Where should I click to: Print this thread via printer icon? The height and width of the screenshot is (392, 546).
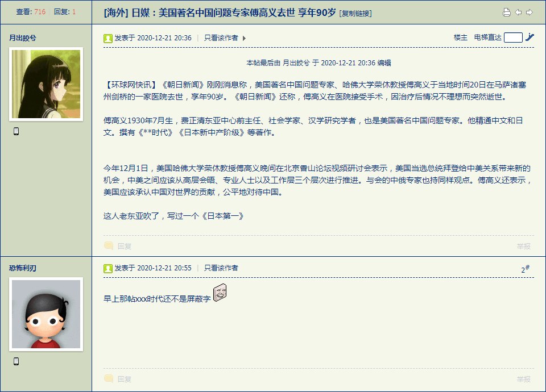point(507,12)
